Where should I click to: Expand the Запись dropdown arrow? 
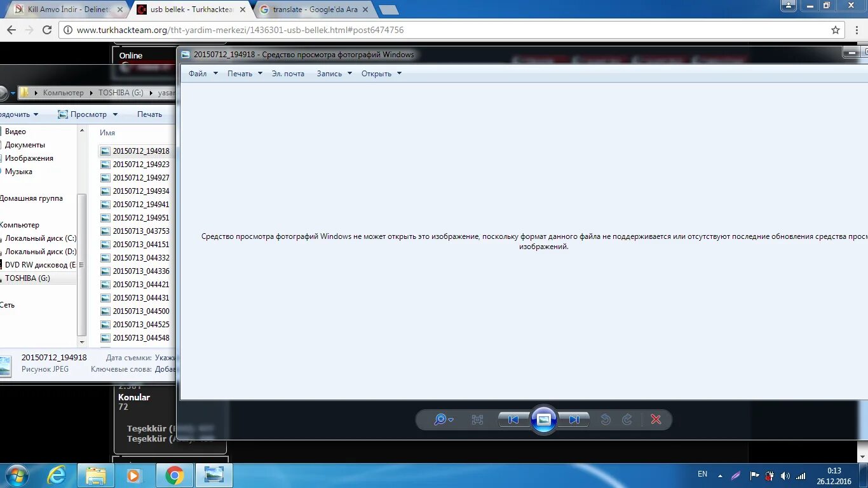click(x=349, y=74)
